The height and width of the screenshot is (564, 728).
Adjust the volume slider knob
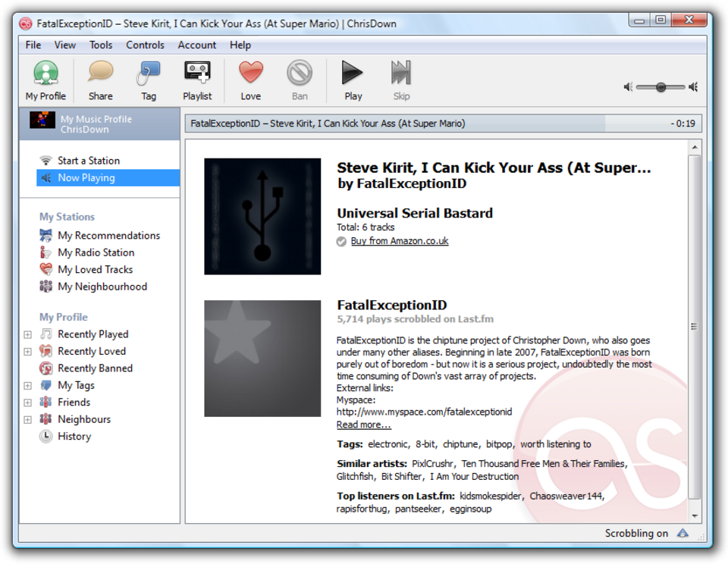pos(661,87)
